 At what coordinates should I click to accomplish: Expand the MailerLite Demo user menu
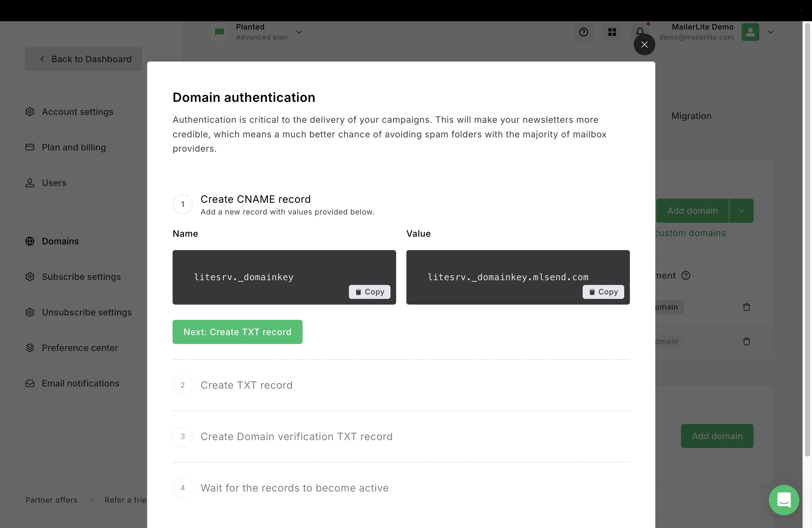[771, 32]
